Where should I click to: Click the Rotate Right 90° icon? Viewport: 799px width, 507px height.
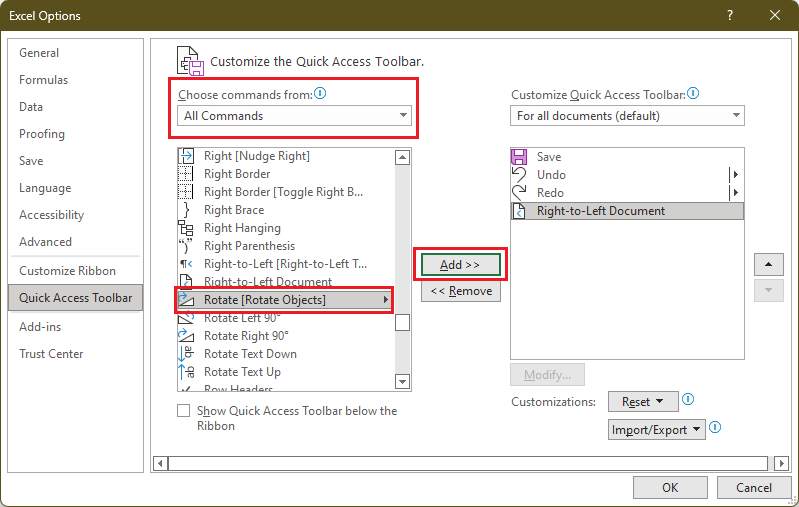point(186,336)
